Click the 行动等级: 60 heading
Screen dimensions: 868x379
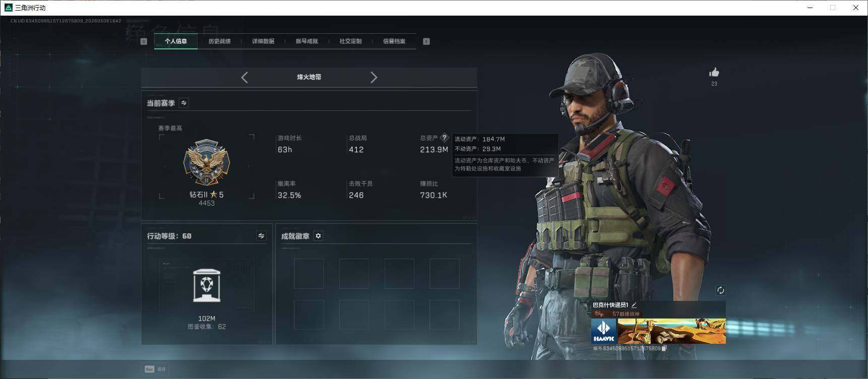(169, 236)
